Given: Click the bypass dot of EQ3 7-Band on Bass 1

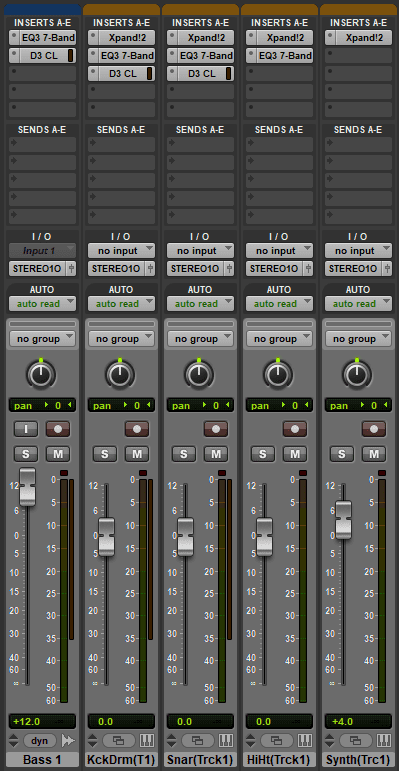Looking at the screenshot, I should point(14,37).
